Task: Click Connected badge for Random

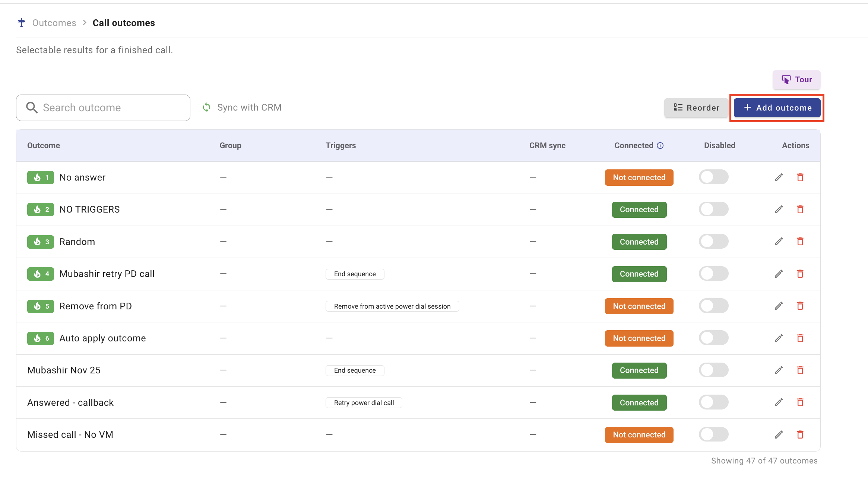Action: [639, 242]
